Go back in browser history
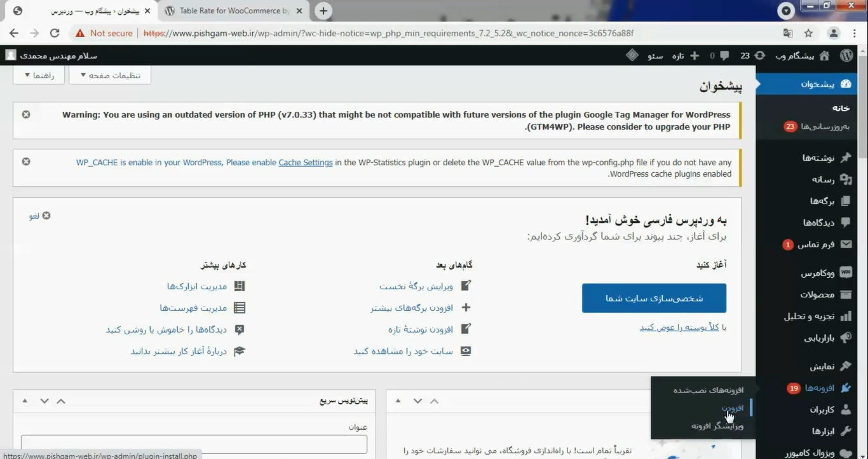868x459 pixels. (x=14, y=33)
